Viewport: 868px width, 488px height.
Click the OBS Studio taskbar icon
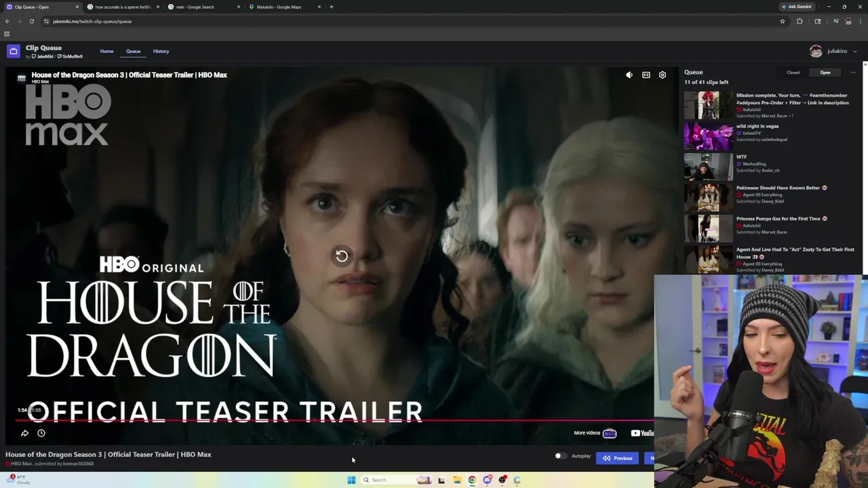(502, 480)
